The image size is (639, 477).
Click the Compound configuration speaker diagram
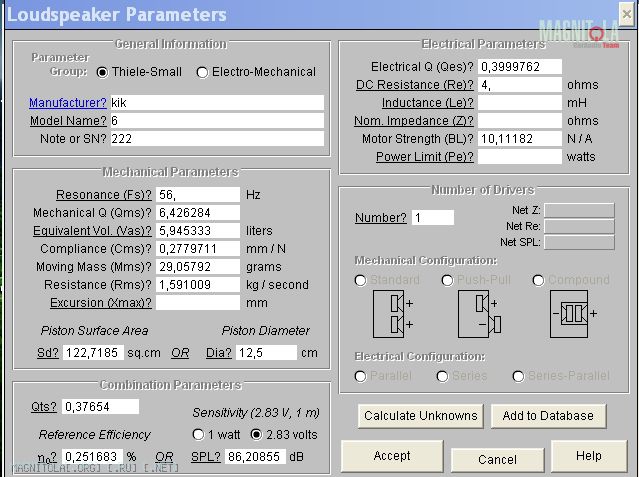573,313
